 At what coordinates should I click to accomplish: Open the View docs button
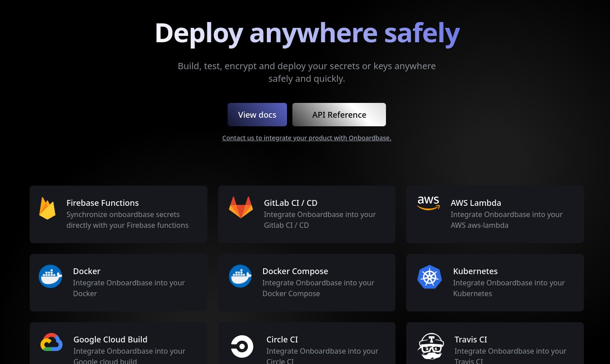257,115
